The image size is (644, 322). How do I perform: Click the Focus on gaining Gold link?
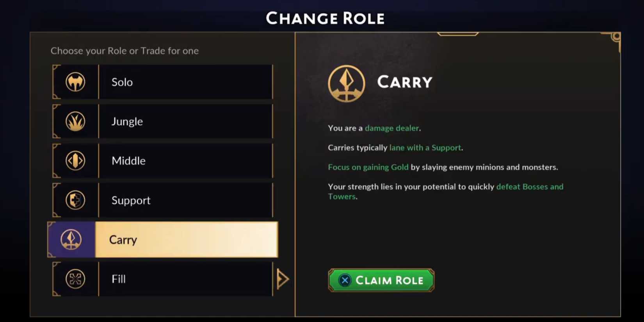click(368, 167)
